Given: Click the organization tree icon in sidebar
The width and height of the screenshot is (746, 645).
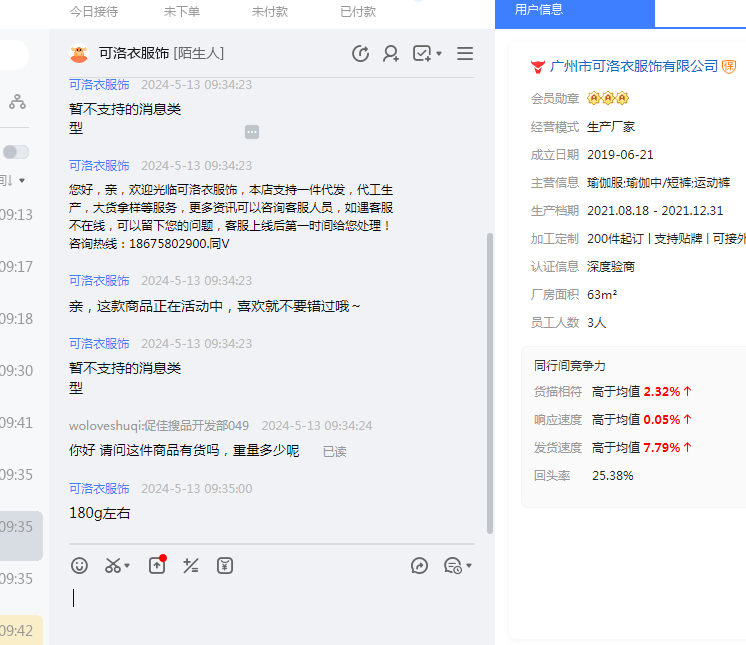Looking at the screenshot, I should [17, 102].
